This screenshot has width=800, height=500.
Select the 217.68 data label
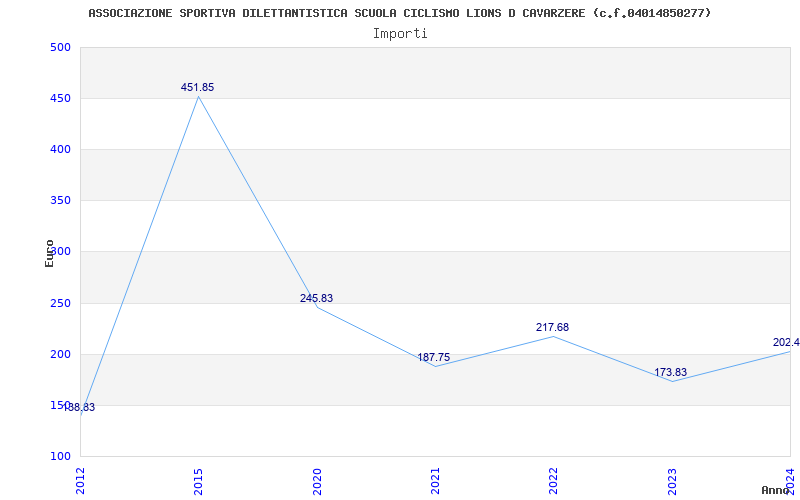click(552, 327)
